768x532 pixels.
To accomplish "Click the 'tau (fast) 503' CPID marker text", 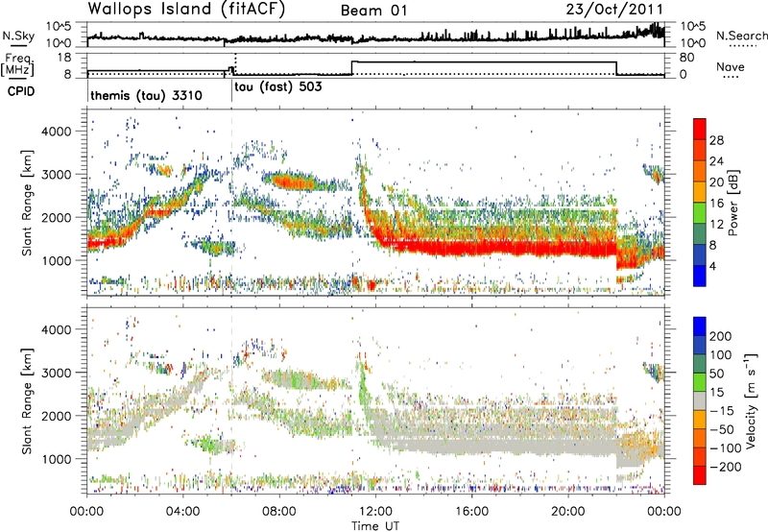I will tap(278, 86).
